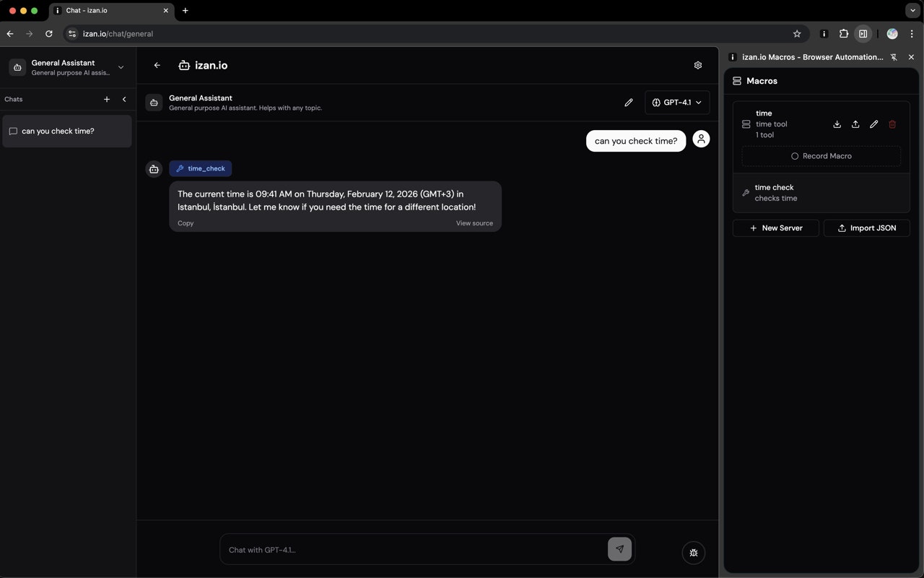The height and width of the screenshot is (578, 924).
Task: Click the assistant bot avatar beside response
Action: [x=154, y=169]
